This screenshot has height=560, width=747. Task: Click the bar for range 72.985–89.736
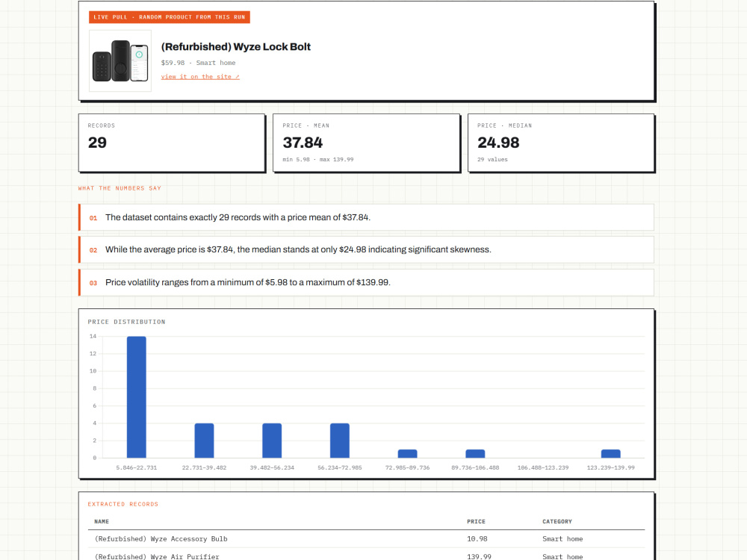(x=407, y=454)
